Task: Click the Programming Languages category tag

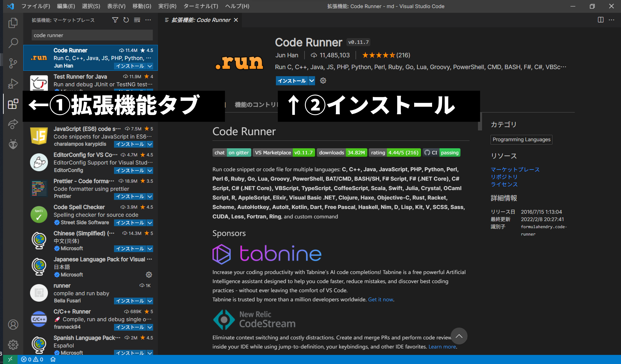Action: click(521, 140)
